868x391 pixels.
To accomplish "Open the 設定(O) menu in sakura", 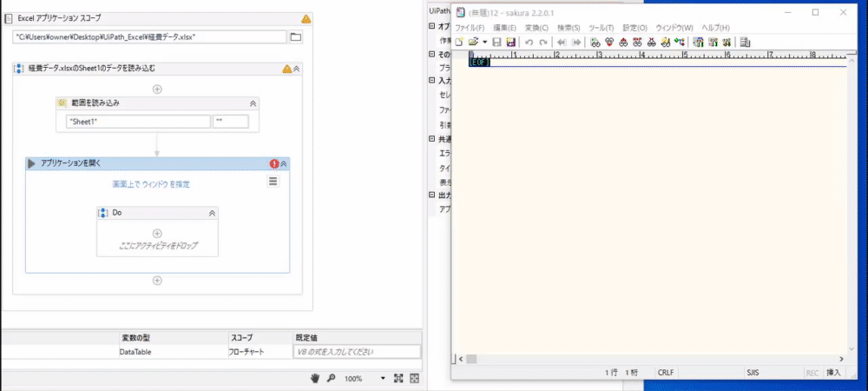I will coord(635,28).
